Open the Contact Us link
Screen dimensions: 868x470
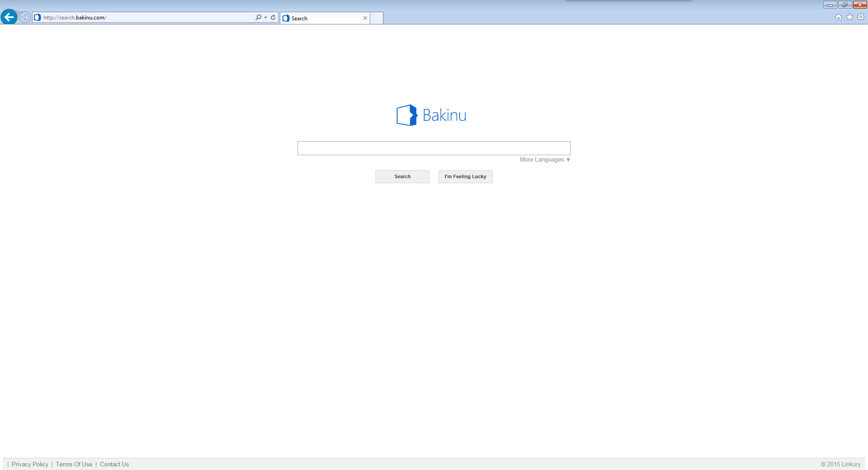pos(114,465)
